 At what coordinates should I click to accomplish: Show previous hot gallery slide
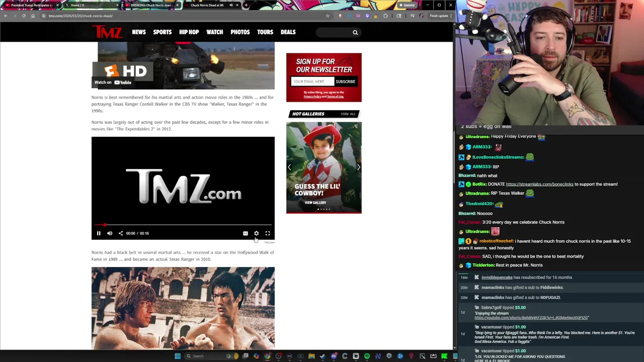click(x=289, y=167)
